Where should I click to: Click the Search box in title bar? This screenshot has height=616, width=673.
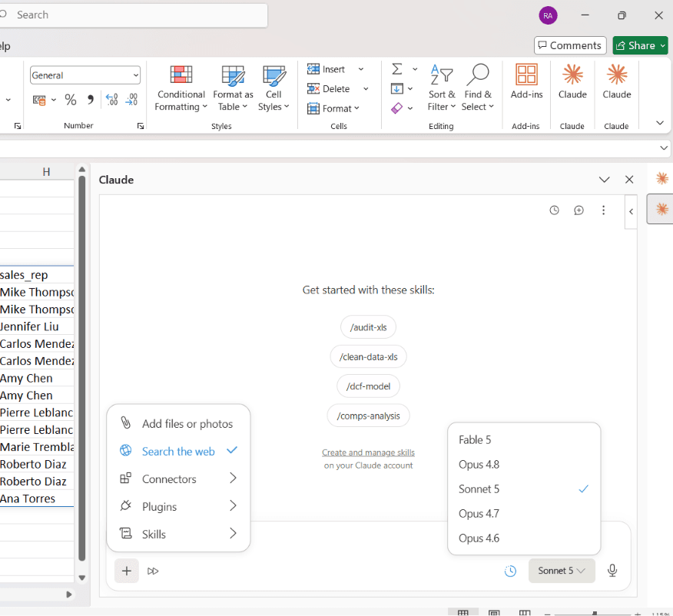pyautogui.click(x=133, y=15)
